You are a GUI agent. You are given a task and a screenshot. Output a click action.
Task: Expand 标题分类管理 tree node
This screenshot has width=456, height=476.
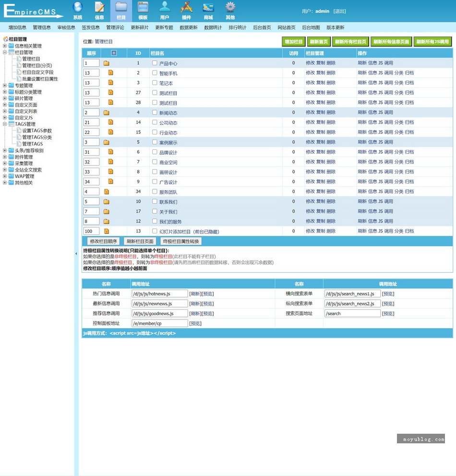pos(4,92)
